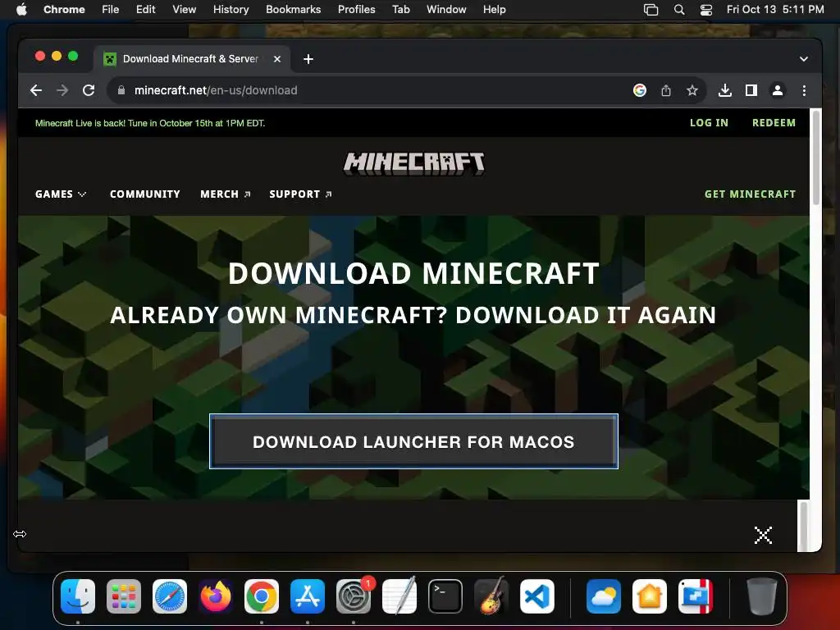Click Chrome's back arrow button

click(36, 90)
